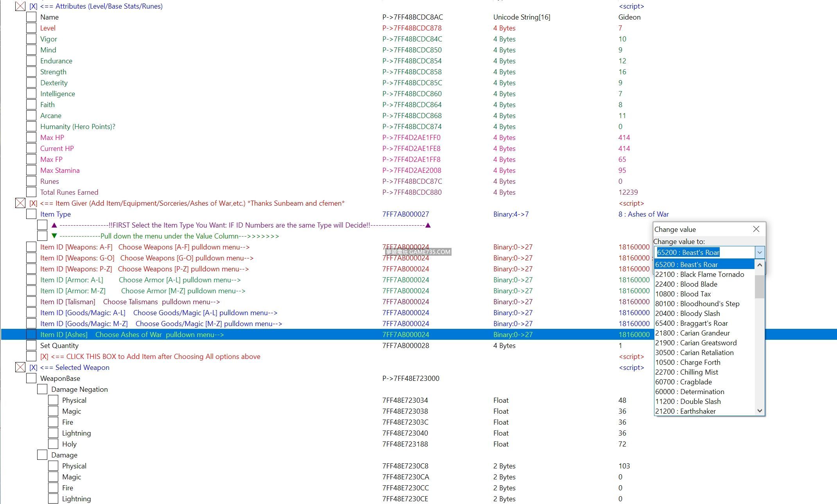Viewport: 837px width, 504px height.
Task: Select the Item Type value Ashes of War
Action: tap(643, 214)
